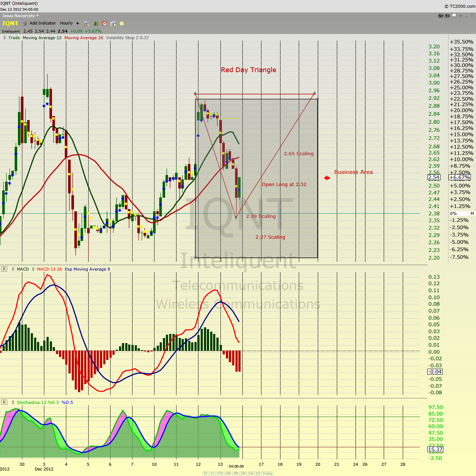Screen dimensions: 476x476
Task: Open Jesus Navarrete layout dropdown
Action: pyautogui.click(x=20, y=16)
